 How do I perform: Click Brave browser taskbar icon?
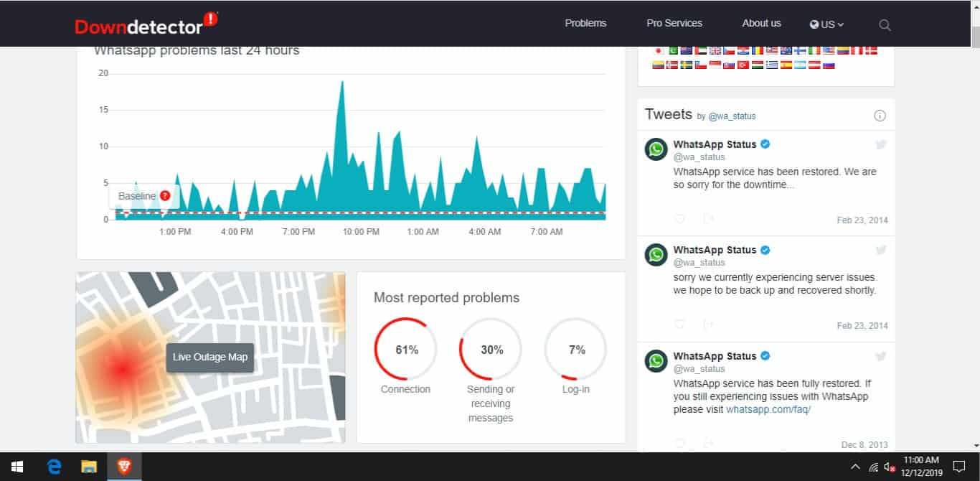124,467
